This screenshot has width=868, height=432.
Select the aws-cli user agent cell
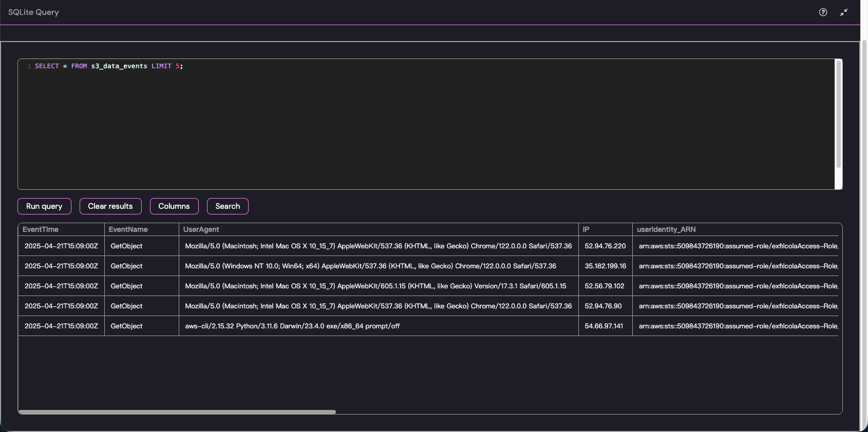tap(292, 326)
